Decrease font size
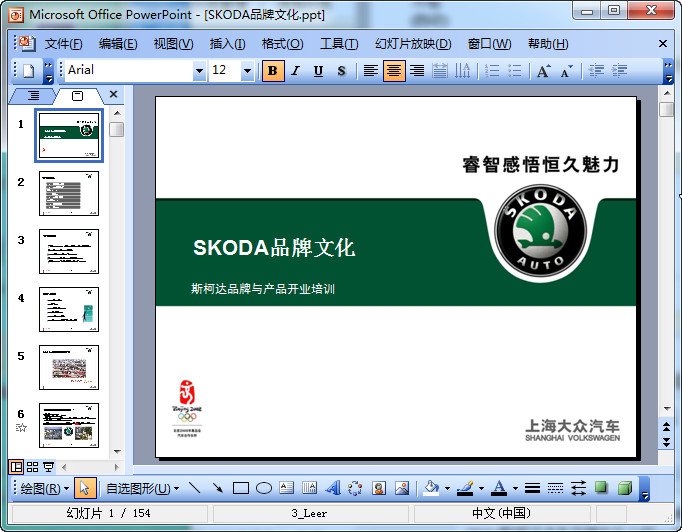The image size is (682, 532). 567,70
